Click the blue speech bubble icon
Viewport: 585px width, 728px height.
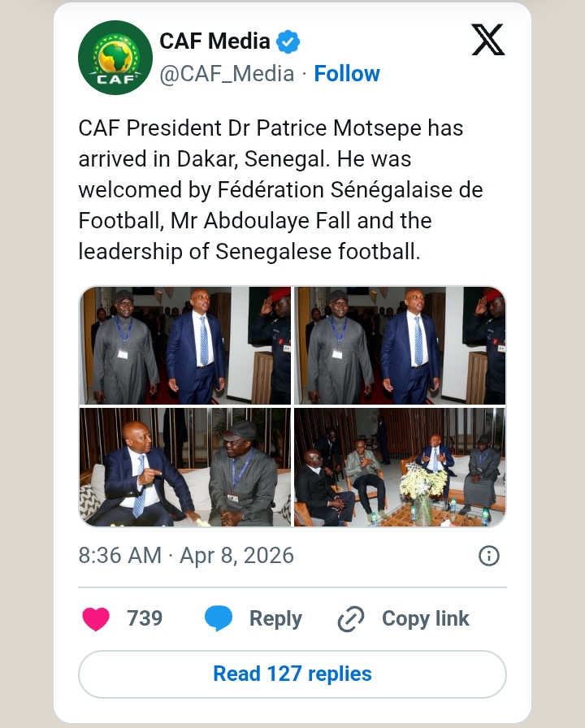coord(219,618)
